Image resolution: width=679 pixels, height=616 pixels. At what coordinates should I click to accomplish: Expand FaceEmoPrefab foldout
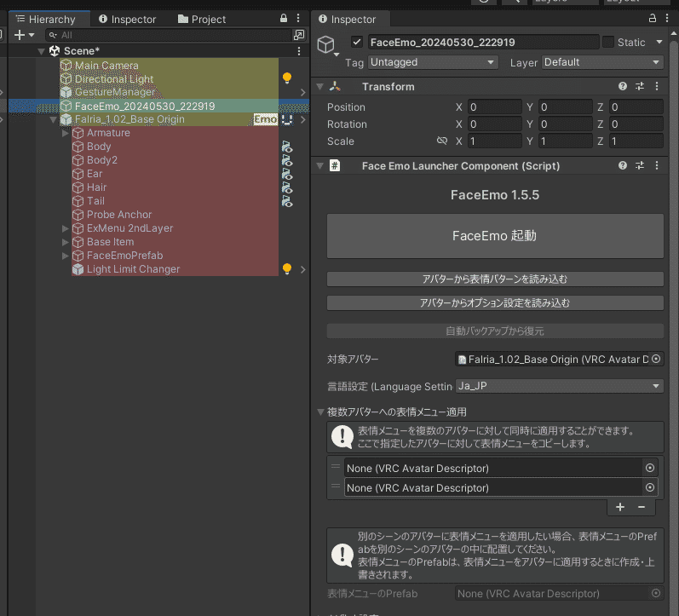(66, 256)
